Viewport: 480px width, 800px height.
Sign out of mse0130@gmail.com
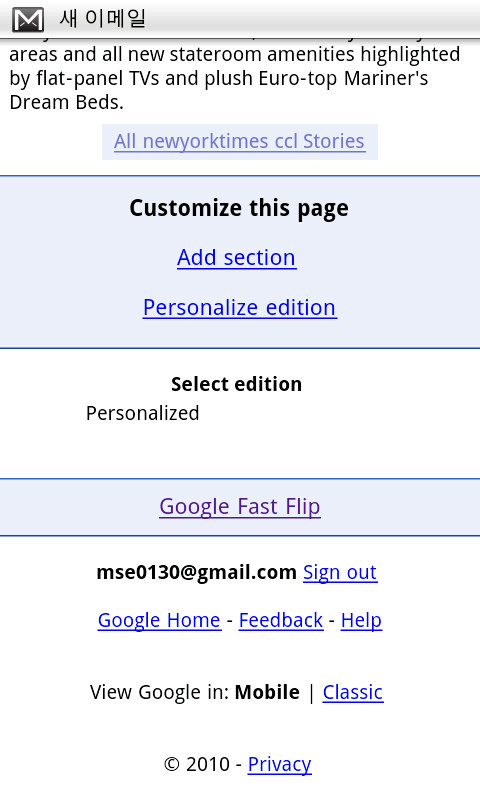tap(340, 572)
